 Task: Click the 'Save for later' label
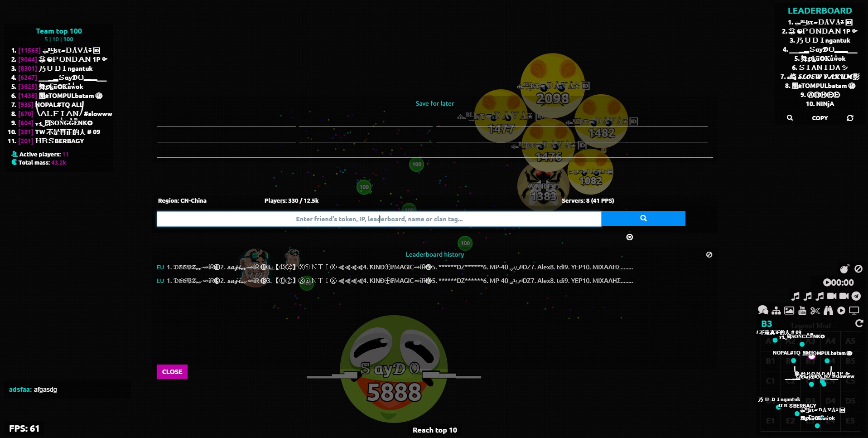434,103
